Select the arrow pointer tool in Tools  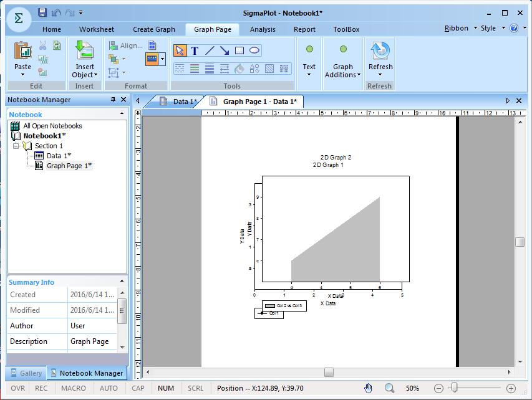coord(180,51)
